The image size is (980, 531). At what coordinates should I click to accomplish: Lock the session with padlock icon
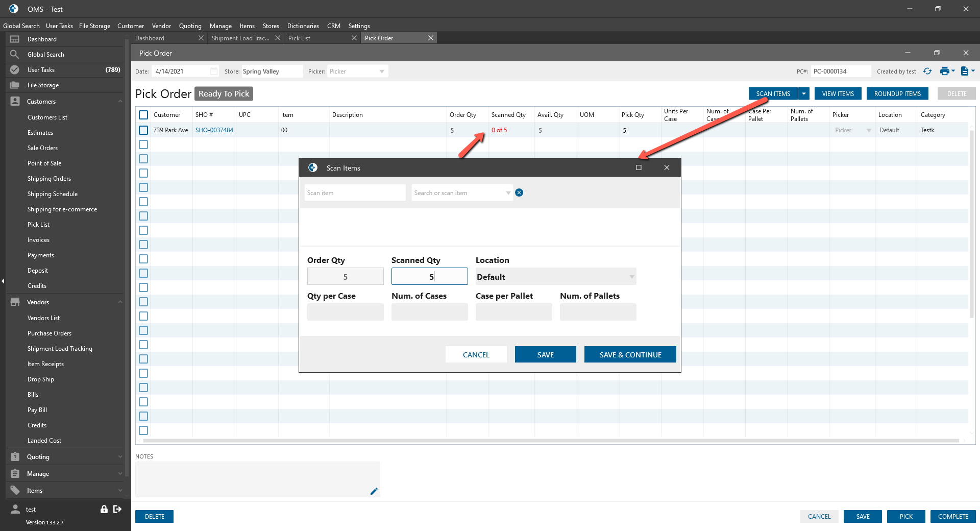(x=104, y=509)
